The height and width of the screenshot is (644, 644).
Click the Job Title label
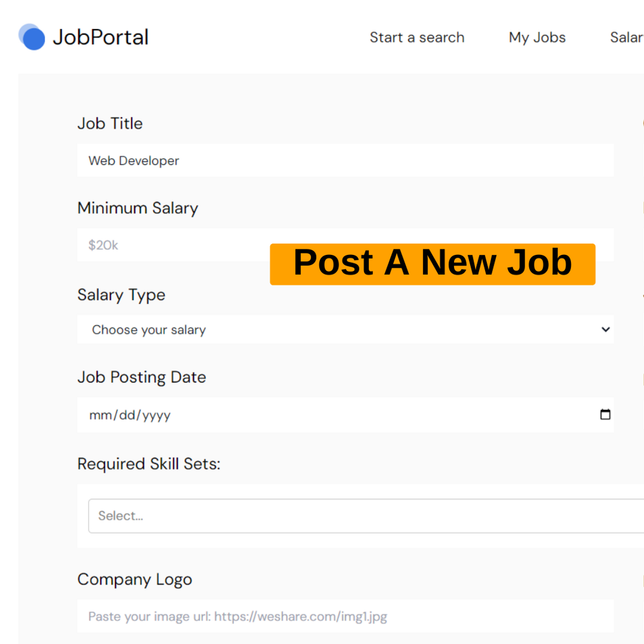(110, 123)
